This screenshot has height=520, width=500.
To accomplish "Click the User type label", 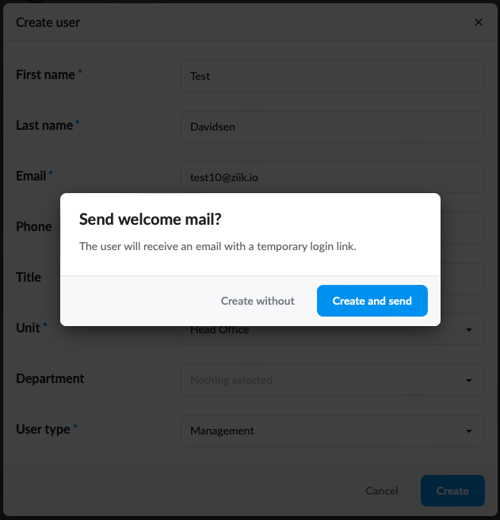I will coord(43,429).
